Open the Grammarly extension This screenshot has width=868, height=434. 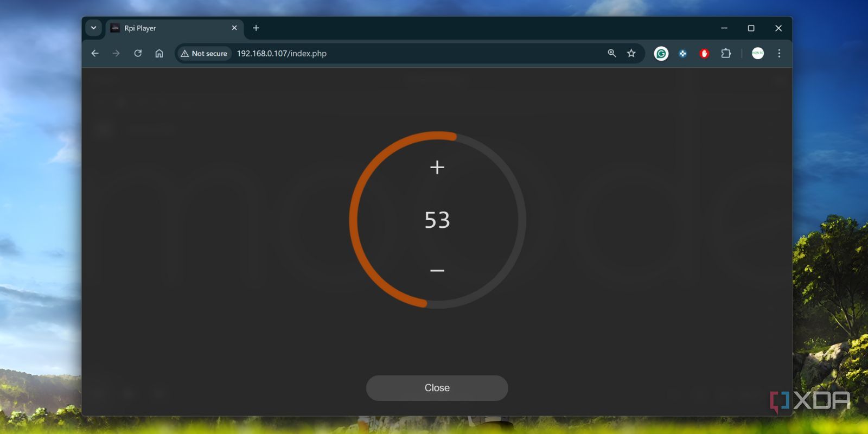click(x=661, y=53)
